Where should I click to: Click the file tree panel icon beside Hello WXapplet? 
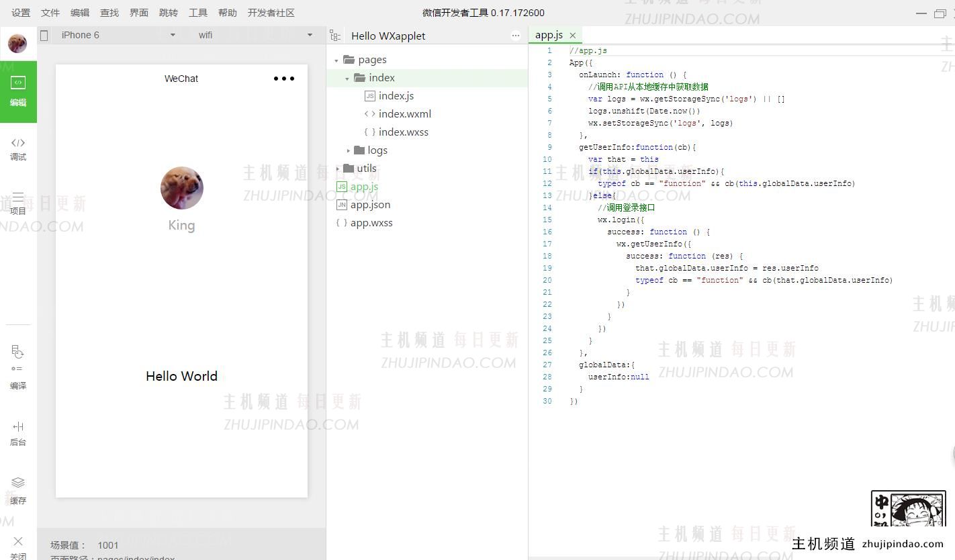[x=336, y=36]
